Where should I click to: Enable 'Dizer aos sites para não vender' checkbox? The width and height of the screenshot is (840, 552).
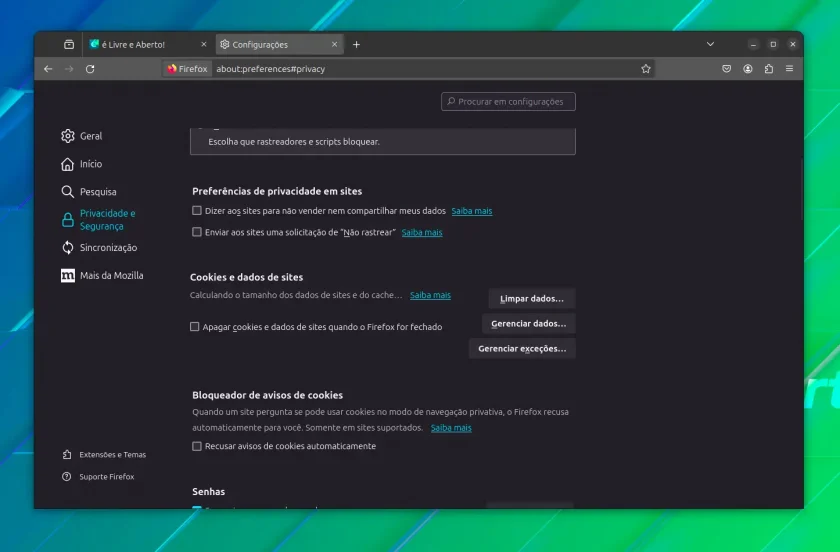[x=197, y=211]
